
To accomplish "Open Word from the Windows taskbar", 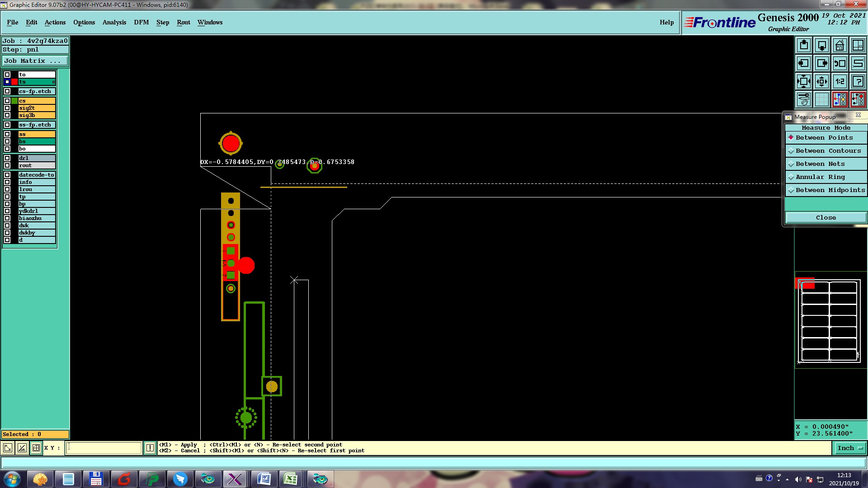I will [x=264, y=479].
